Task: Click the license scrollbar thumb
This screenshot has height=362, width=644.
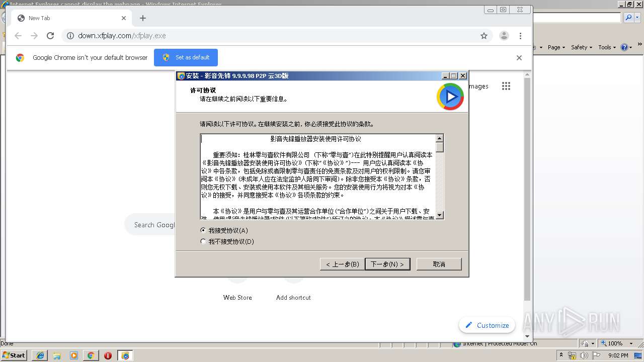Action: (x=440, y=147)
